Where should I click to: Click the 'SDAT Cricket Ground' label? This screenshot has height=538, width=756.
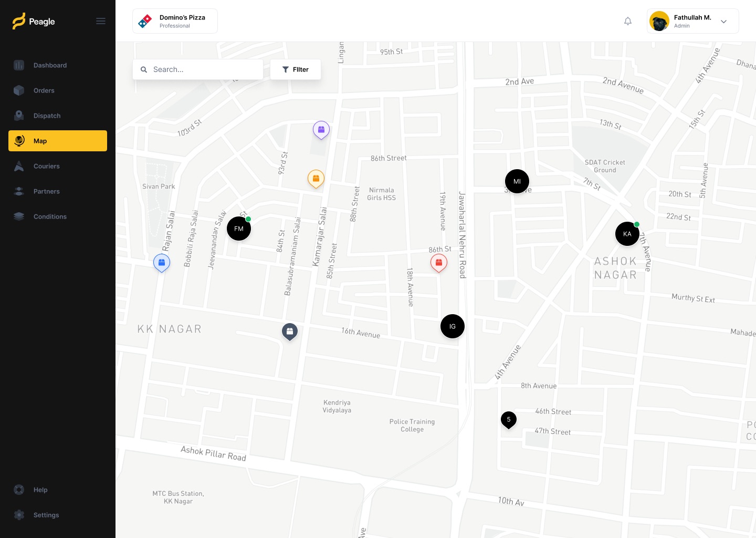coord(605,166)
